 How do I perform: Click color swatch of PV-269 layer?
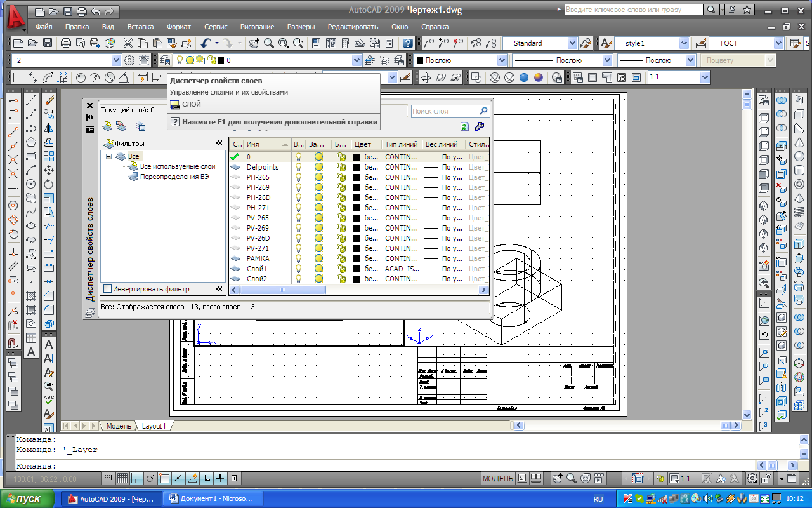click(x=357, y=228)
